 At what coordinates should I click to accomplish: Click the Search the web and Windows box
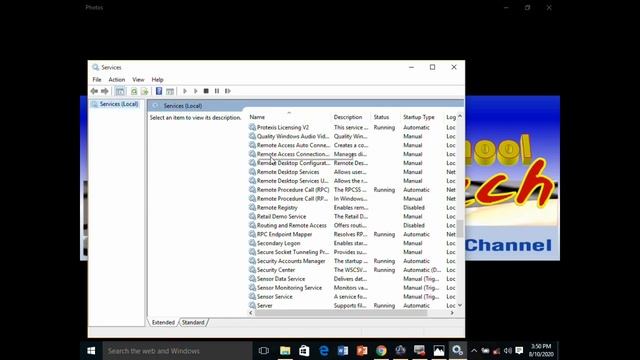click(x=177, y=351)
